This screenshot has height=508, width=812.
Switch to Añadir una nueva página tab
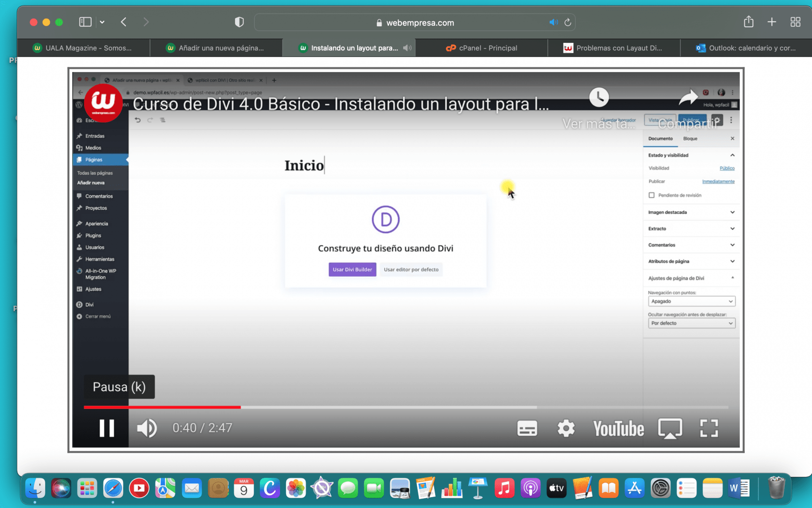click(216, 48)
